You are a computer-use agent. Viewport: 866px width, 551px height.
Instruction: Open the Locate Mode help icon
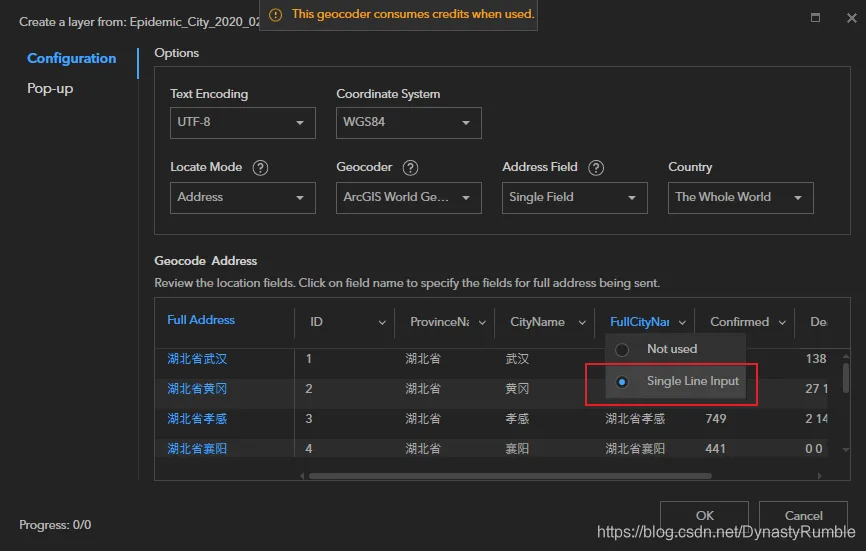260,167
